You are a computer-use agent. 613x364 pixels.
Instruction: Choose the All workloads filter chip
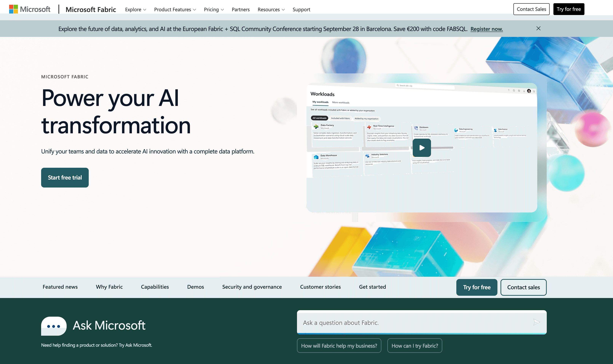[x=319, y=118]
